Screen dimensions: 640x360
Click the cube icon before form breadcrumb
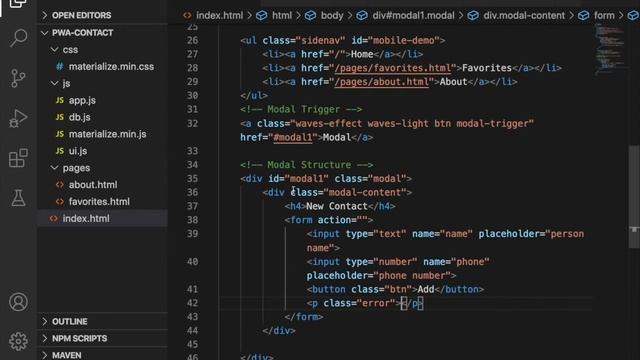(584, 16)
